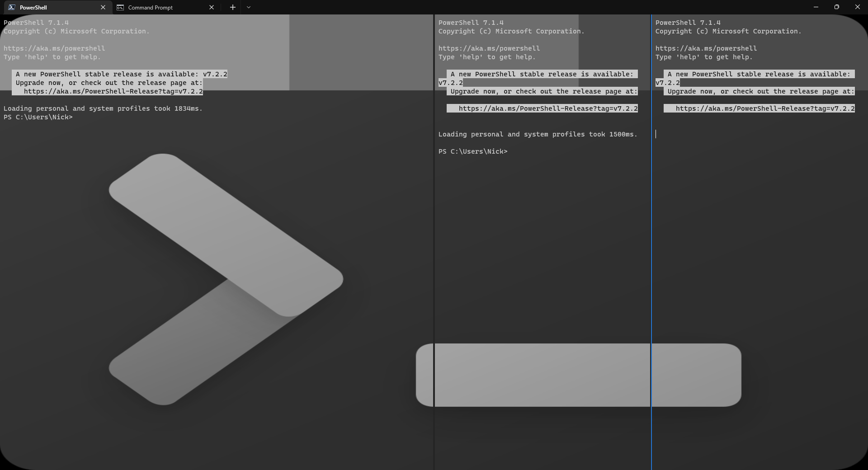The height and width of the screenshot is (470, 868).
Task: Click https://aka.ms/powershell link in middle pane
Action: pos(489,48)
